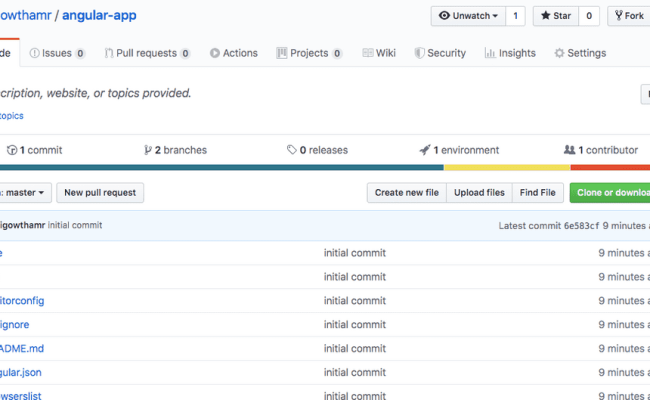Screen dimensions: 650x400
Task: Click the commit history clock icon
Action: coord(12,150)
